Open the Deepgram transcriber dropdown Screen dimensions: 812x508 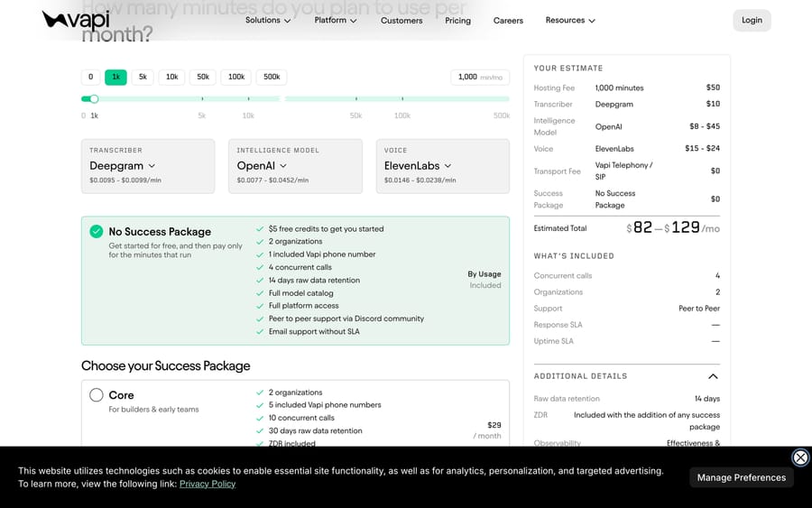pyautogui.click(x=122, y=166)
